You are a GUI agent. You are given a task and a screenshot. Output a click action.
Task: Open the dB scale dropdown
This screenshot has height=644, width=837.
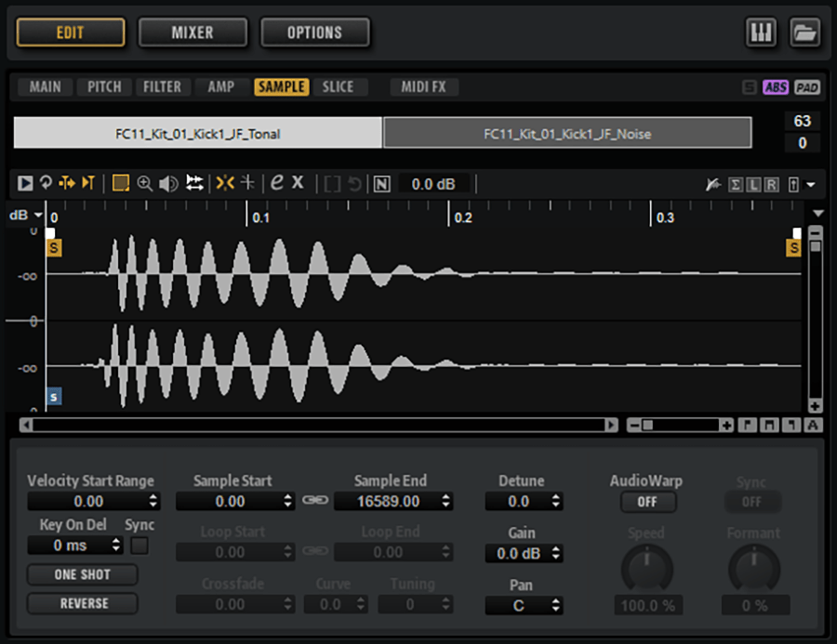click(38, 215)
